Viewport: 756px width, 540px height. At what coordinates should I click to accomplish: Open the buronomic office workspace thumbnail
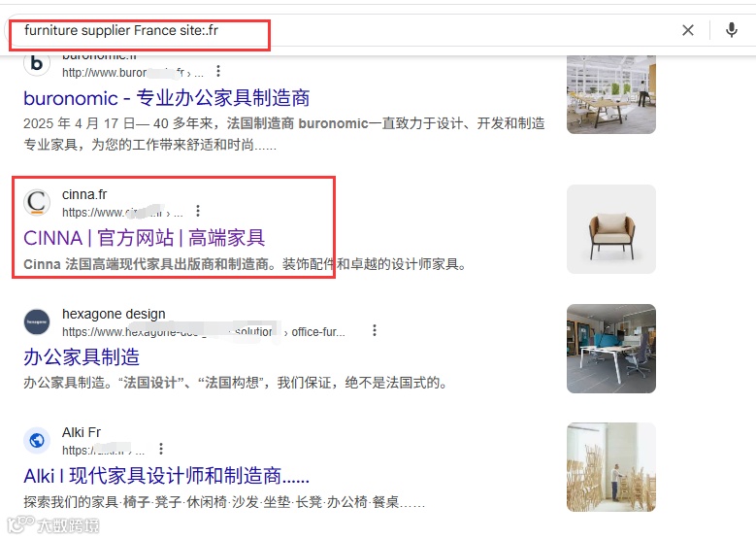point(611,94)
